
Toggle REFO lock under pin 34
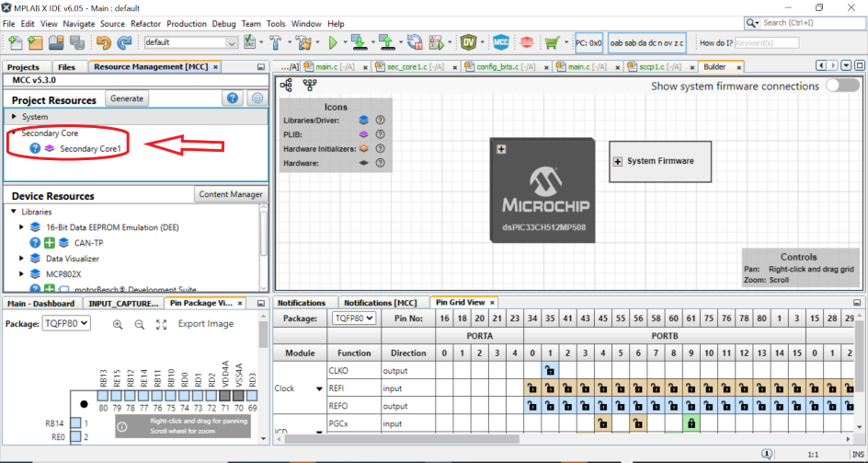532,406
